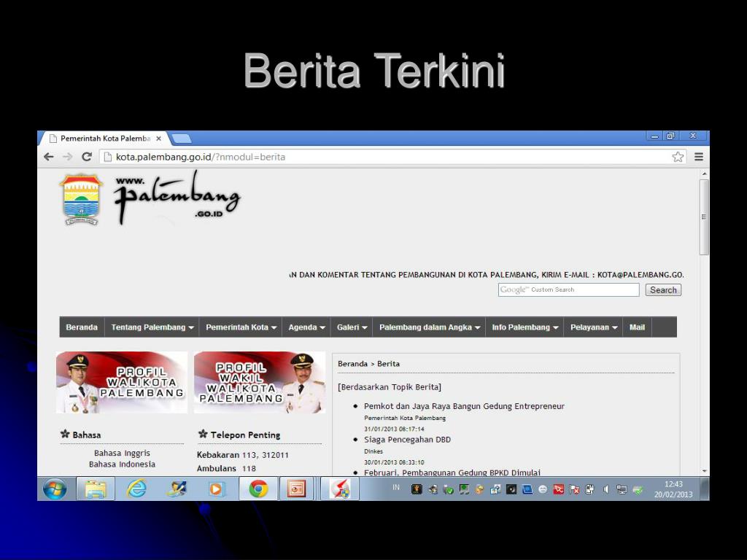Image resolution: width=747 pixels, height=560 pixels.
Task: Go back using the browser back arrow
Action: coord(49,157)
